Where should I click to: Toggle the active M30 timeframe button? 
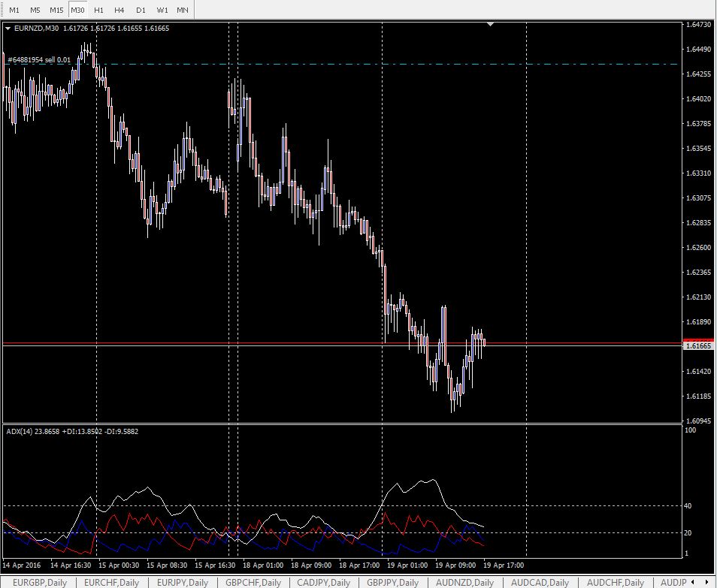(x=77, y=11)
